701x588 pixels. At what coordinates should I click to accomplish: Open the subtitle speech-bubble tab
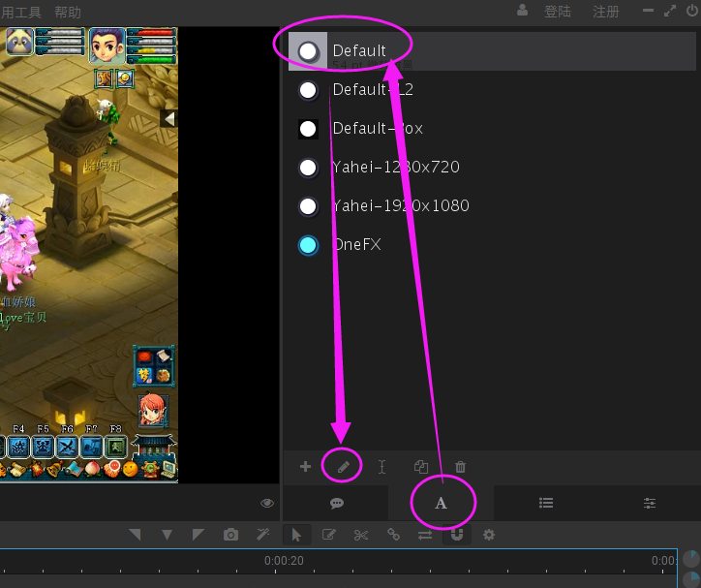[x=337, y=504]
